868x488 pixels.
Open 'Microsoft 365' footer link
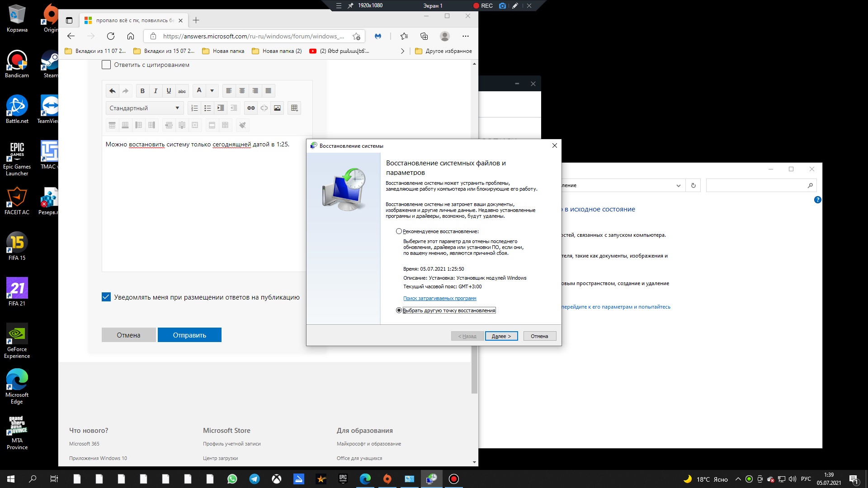tap(84, 444)
